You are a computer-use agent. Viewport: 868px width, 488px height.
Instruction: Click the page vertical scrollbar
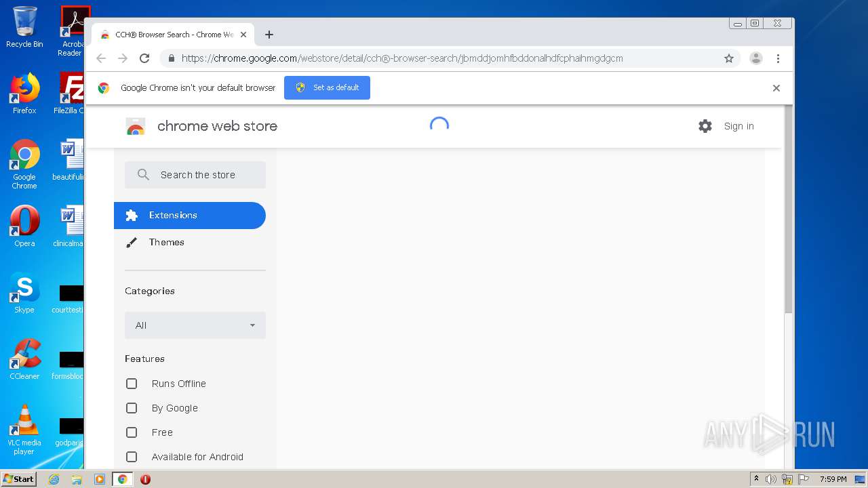(x=789, y=210)
